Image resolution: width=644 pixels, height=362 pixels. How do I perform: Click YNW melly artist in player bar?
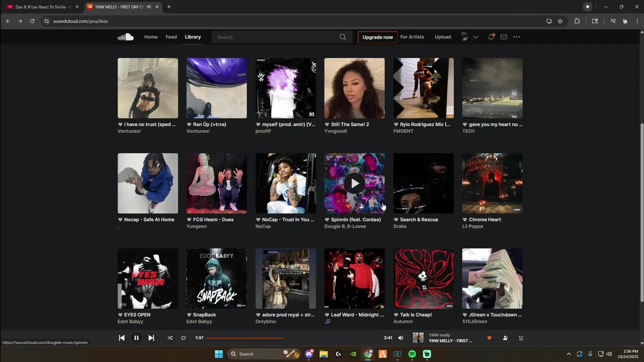439,335
